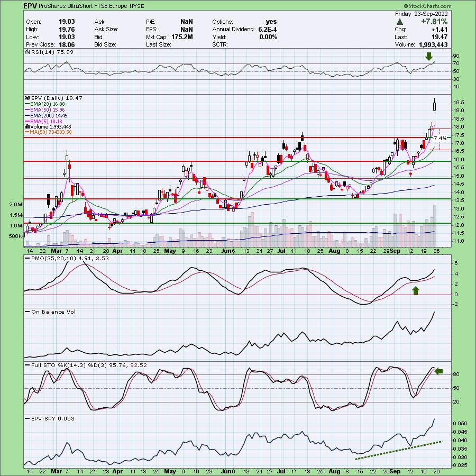
Task: Click the Friday 23-Sep-2022 date
Action: 422,14
